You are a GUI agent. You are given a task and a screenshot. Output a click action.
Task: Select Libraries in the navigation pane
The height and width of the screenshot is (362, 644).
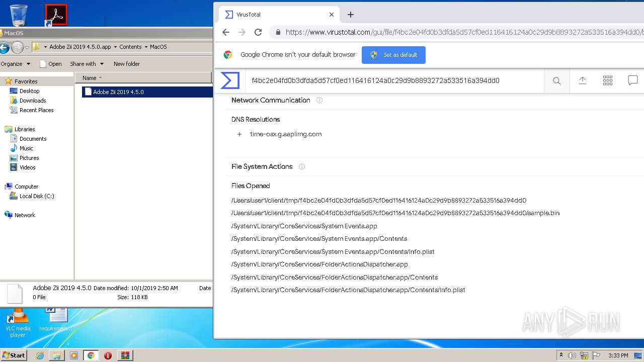click(x=25, y=129)
